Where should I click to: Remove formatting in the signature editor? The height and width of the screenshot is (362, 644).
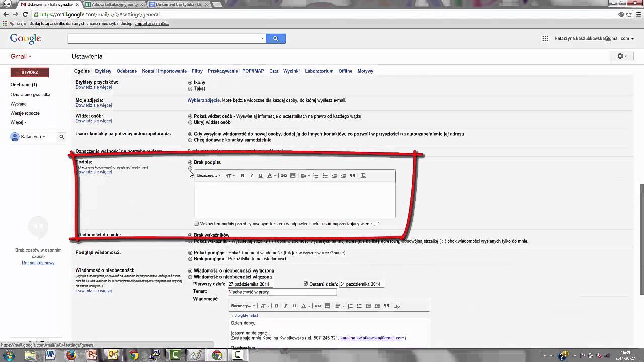363,176
